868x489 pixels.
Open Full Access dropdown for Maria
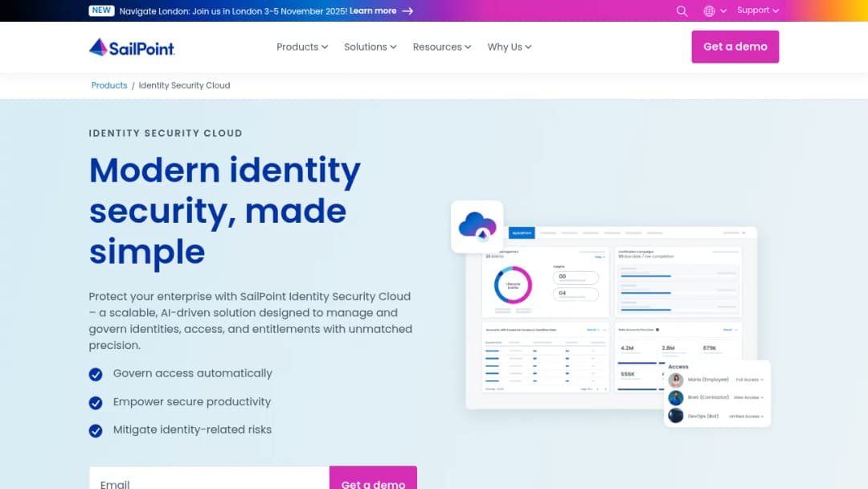(750, 380)
